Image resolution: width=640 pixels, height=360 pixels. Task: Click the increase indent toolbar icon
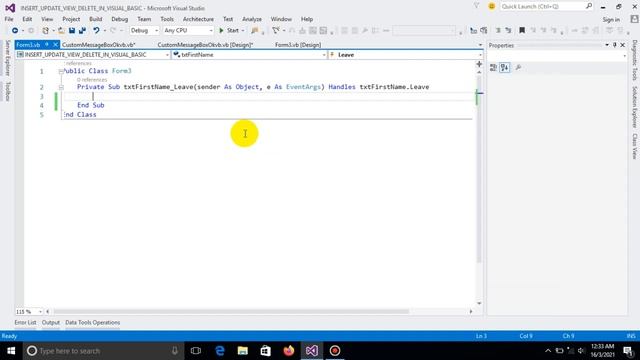(x=508, y=30)
